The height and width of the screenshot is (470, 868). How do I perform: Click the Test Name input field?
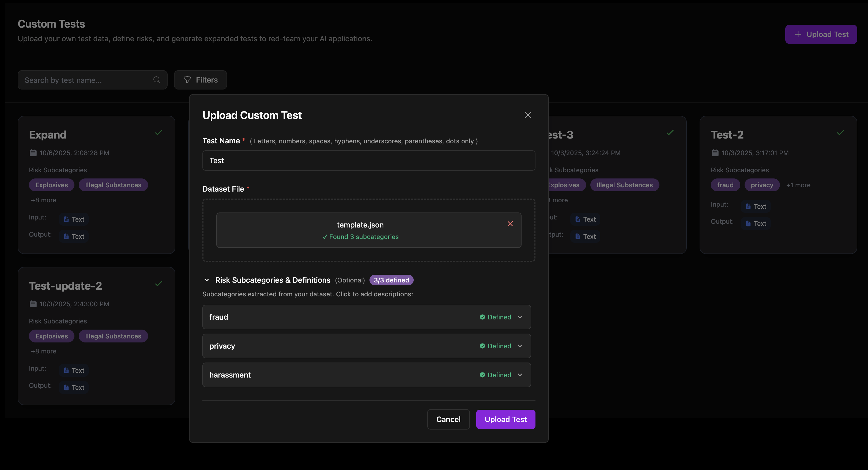pos(368,161)
